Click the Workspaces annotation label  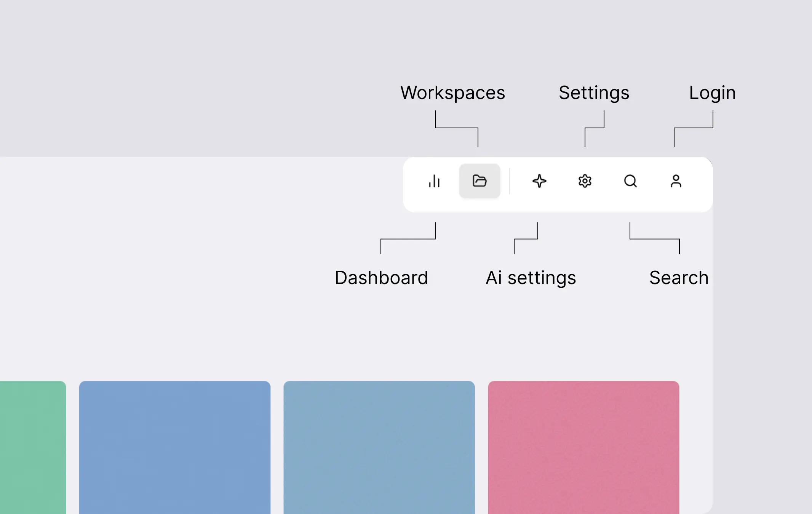tap(453, 93)
